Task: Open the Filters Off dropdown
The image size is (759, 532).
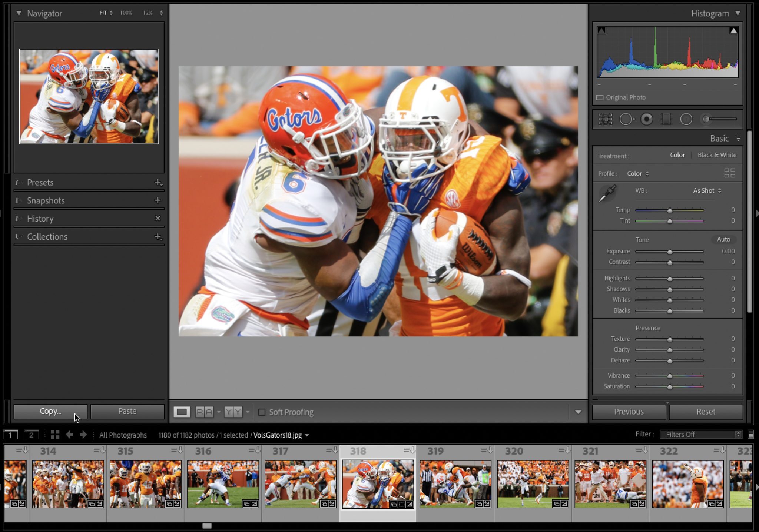Action: click(700, 434)
